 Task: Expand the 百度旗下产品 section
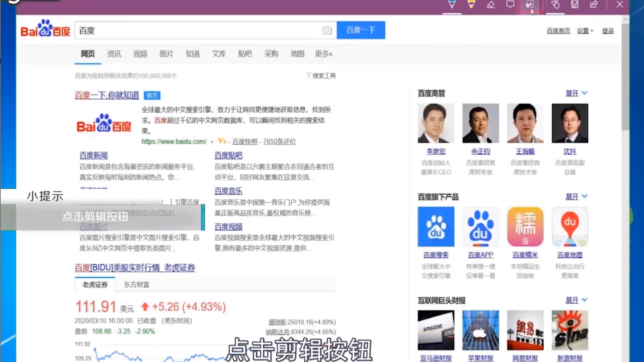click(576, 196)
